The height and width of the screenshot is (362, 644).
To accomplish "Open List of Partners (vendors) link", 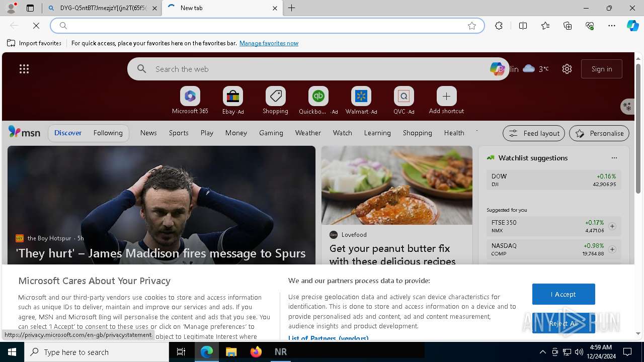I will click(x=328, y=338).
